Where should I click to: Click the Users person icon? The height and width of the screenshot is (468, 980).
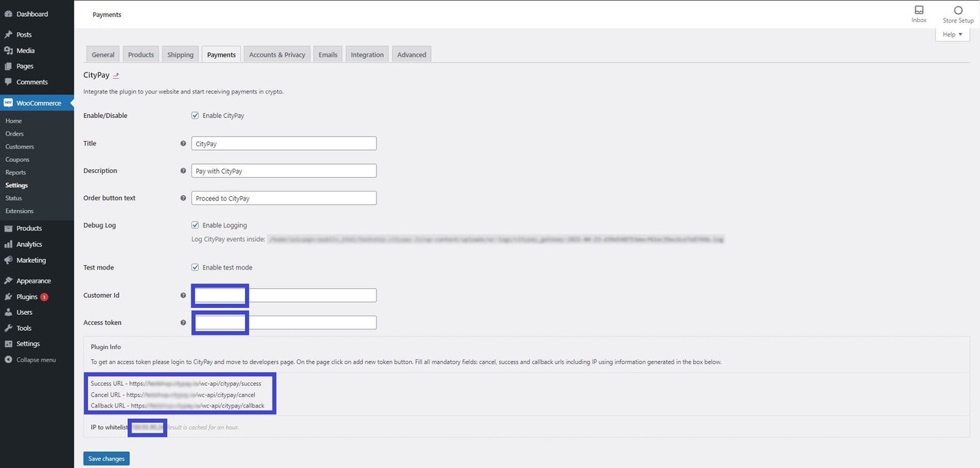8,312
